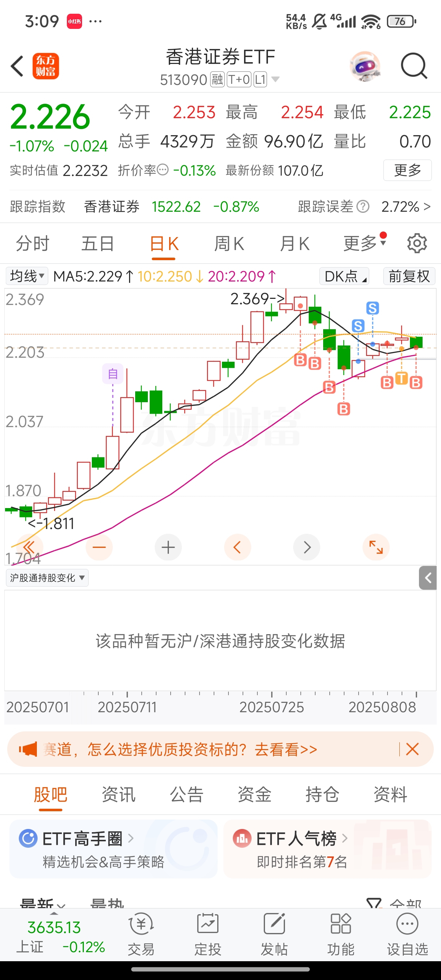Tap the 更多 quote details button
This screenshot has height=980, width=441.
[407, 170]
